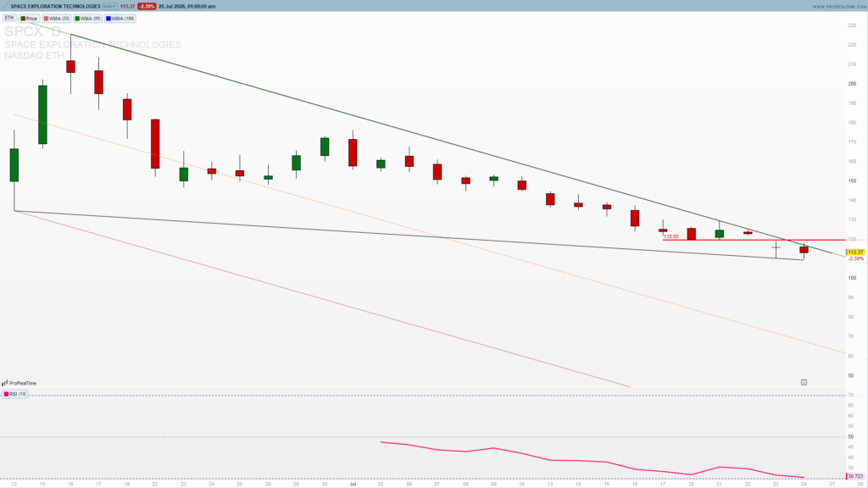Click the 27 date label on time axis
868x488 pixels.
(x=832, y=484)
